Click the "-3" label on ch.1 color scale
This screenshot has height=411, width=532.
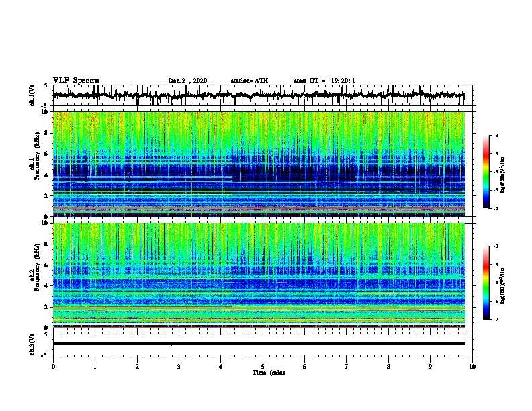click(x=496, y=135)
